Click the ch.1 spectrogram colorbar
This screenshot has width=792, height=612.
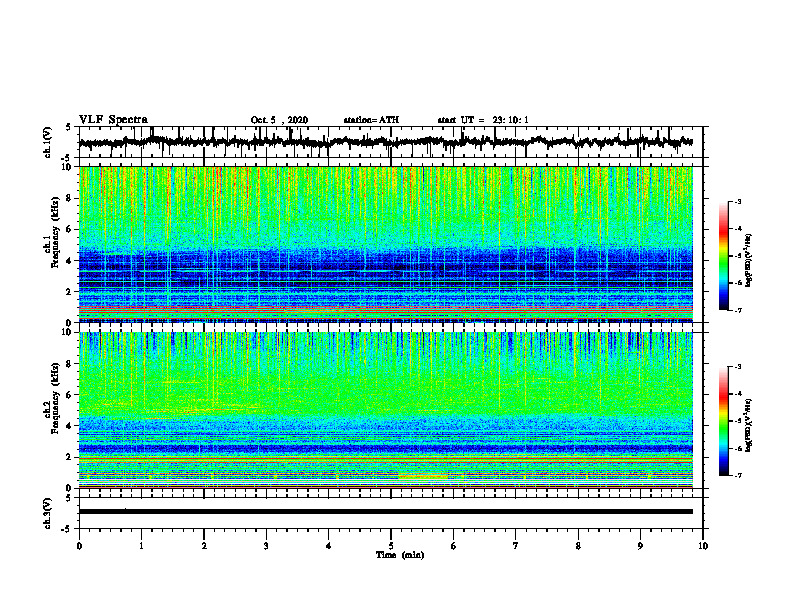tap(723, 256)
